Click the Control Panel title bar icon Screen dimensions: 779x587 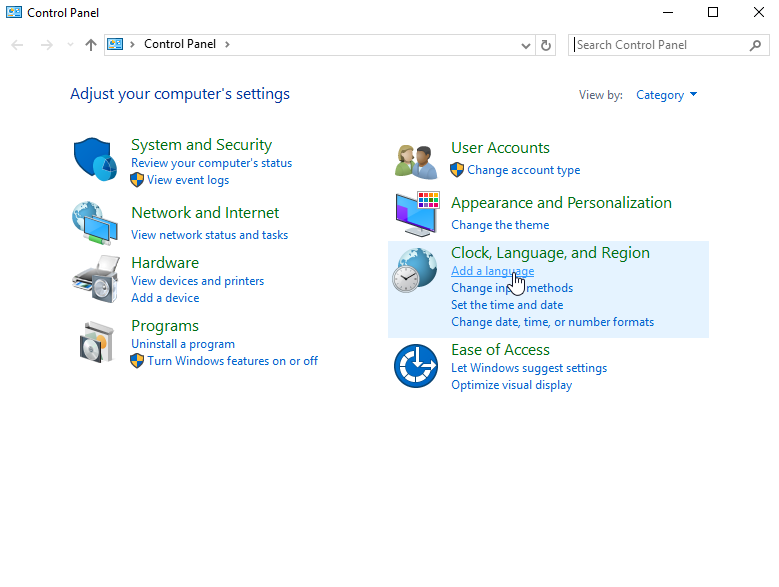pyautogui.click(x=14, y=12)
